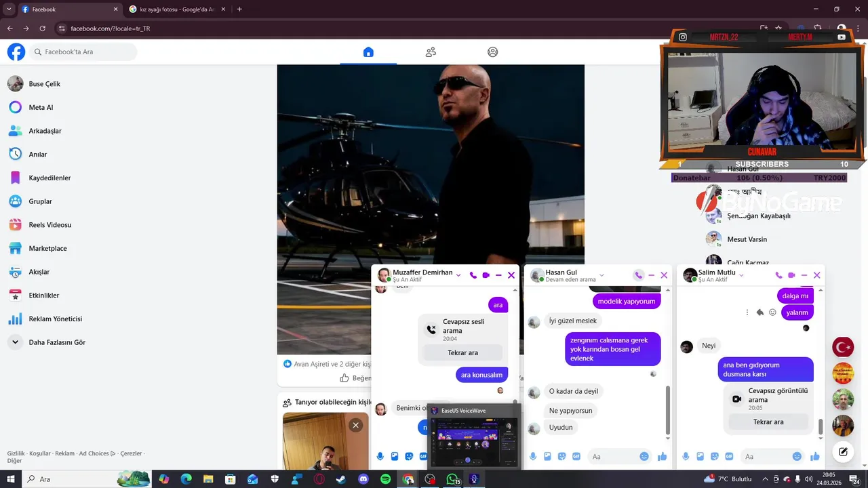Record voice clip in Hasan Gul chat
The height and width of the screenshot is (488, 868).
(533, 456)
